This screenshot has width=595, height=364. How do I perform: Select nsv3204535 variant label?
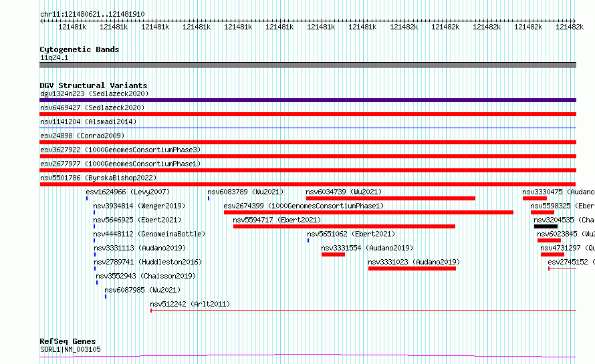(564, 220)
